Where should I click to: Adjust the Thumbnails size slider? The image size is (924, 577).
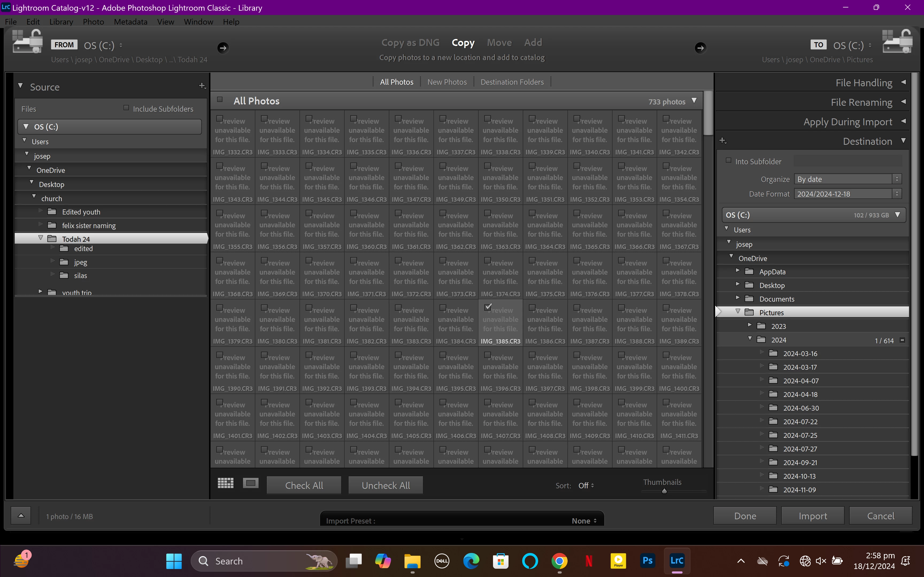pos(664,491)
